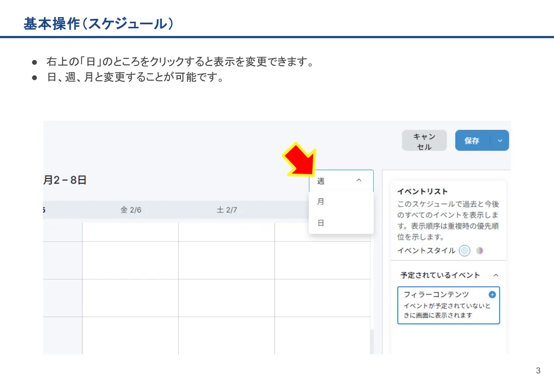Click the 月2－8日 date range title
This screenshot has width=554, height=392.
tap(65, 181)
